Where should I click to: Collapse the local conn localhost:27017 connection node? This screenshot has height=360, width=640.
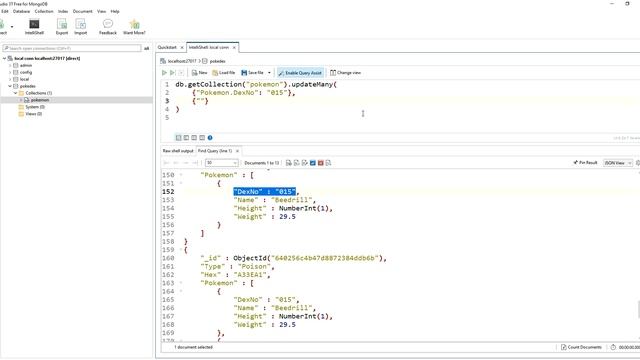(4, 58)
